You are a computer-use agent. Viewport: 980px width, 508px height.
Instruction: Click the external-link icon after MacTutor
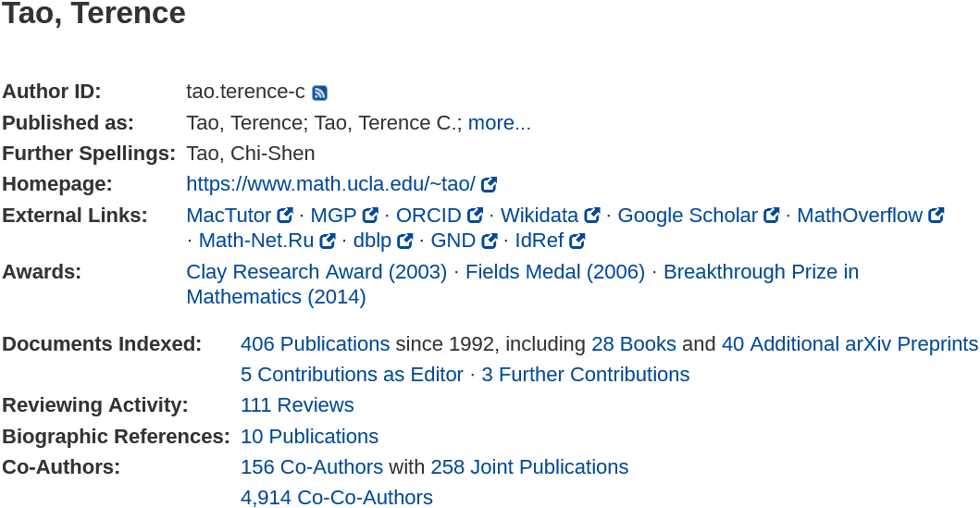[x=285, y=216]
